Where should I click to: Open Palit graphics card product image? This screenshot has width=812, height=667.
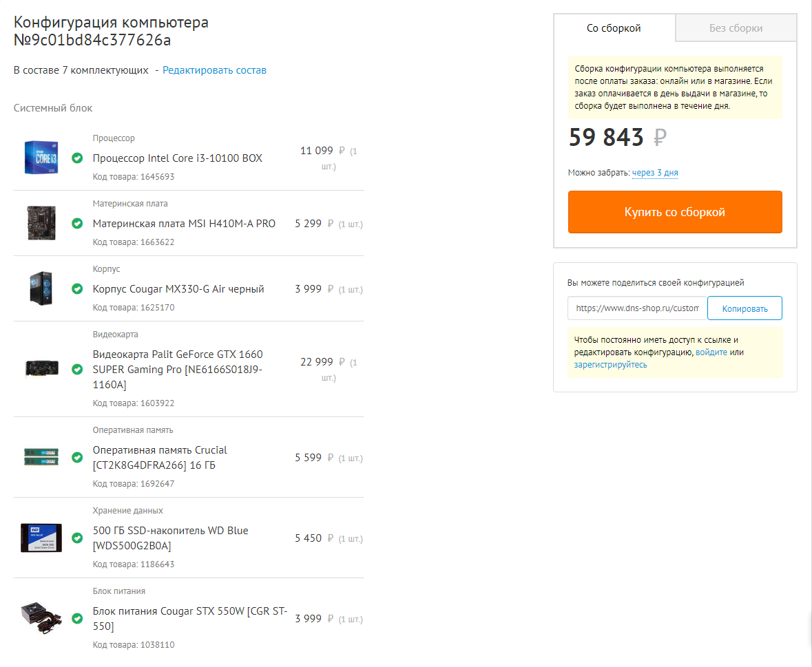pos(41,368)
